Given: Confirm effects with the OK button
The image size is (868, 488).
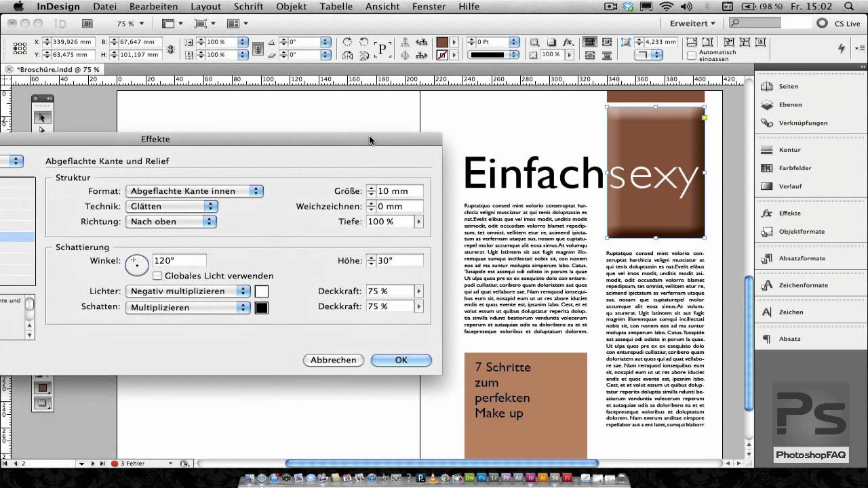Looking at the screenshot, I should (401, 360).
